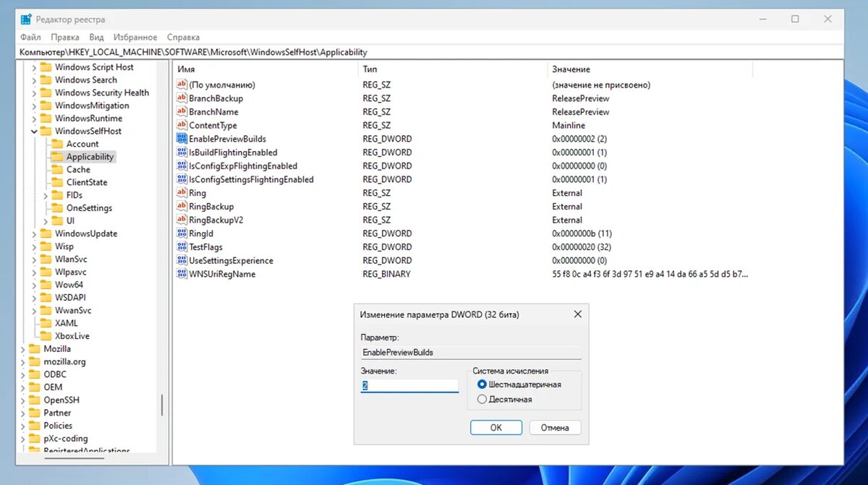Click the Значение input field in dialog
868x485 pixels.
[409, 386]
